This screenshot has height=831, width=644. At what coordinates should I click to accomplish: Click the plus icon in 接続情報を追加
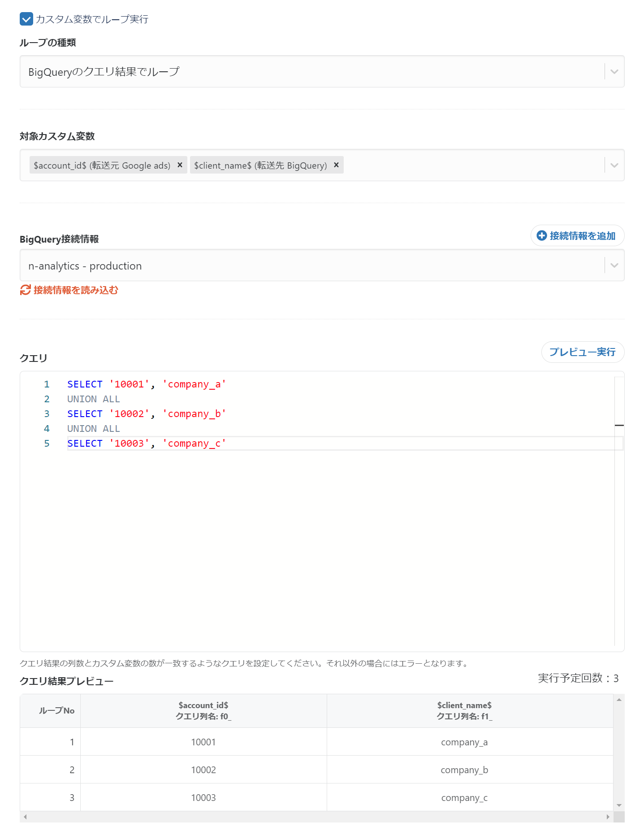click(x=541, y=236)
